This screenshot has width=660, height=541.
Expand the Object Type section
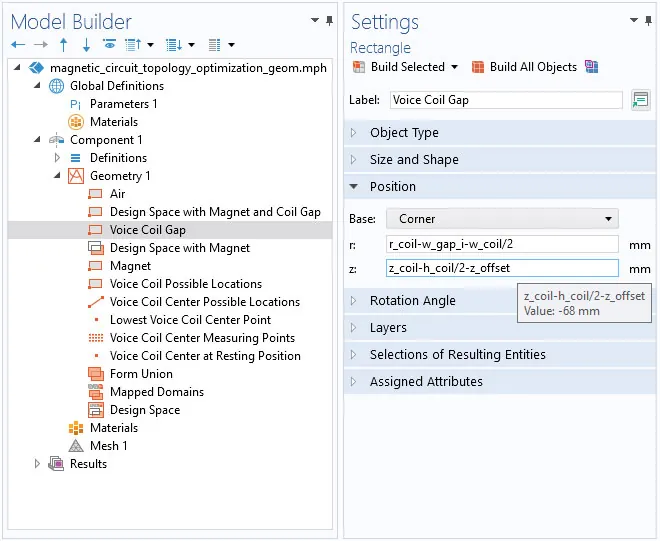point(403,133)
